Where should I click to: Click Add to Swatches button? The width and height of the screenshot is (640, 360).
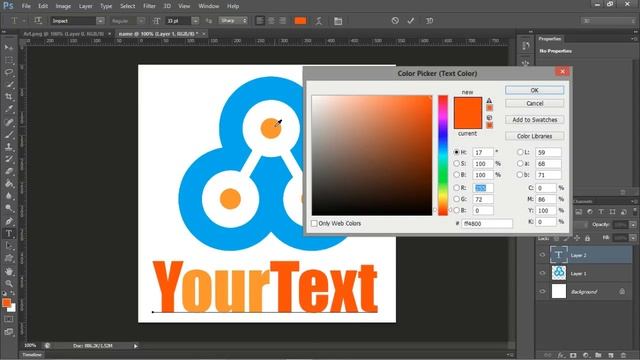[534, 120]
